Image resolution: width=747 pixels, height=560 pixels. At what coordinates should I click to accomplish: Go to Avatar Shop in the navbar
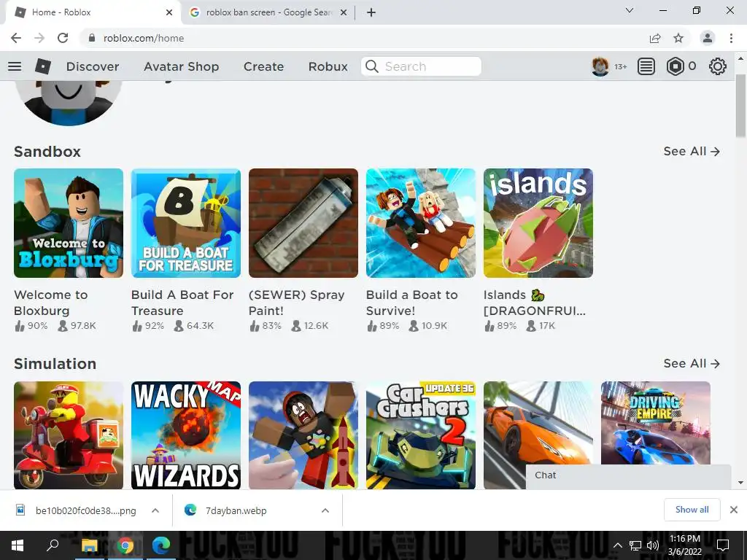coord(182,66)
